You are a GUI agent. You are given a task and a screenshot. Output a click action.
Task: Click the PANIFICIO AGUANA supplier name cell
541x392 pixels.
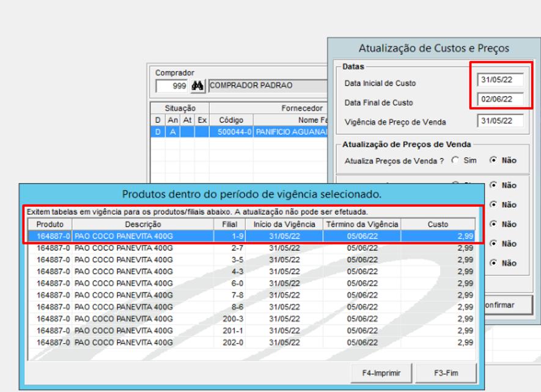click(x=290, y=132)
